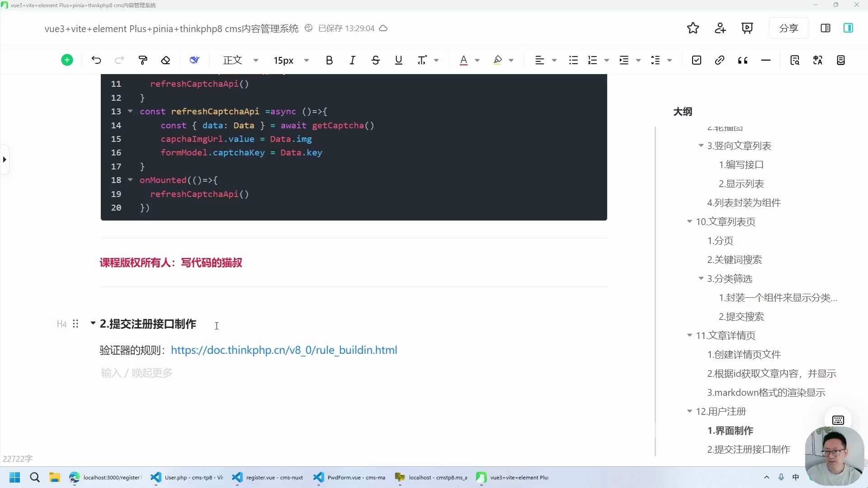Start presentation mode icon
This screenshot has width=868, height=488.
coord(747,28)
